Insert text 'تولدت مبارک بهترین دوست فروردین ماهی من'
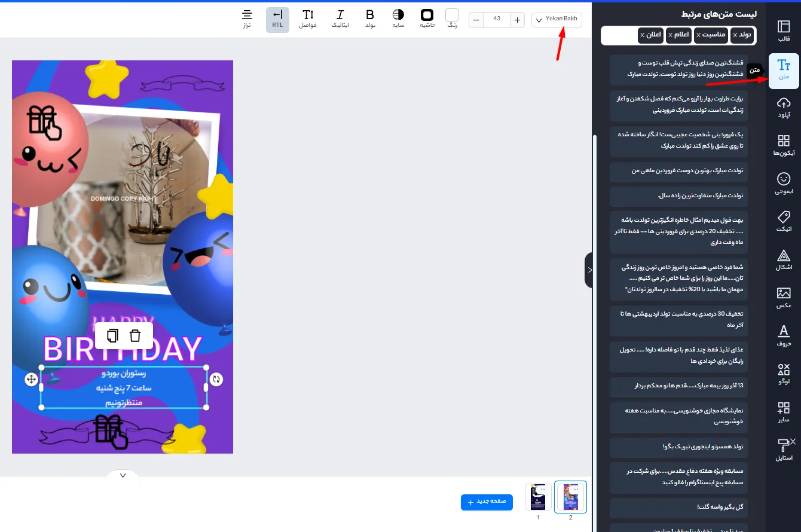The image size is (801, 532). pos(678,171)
